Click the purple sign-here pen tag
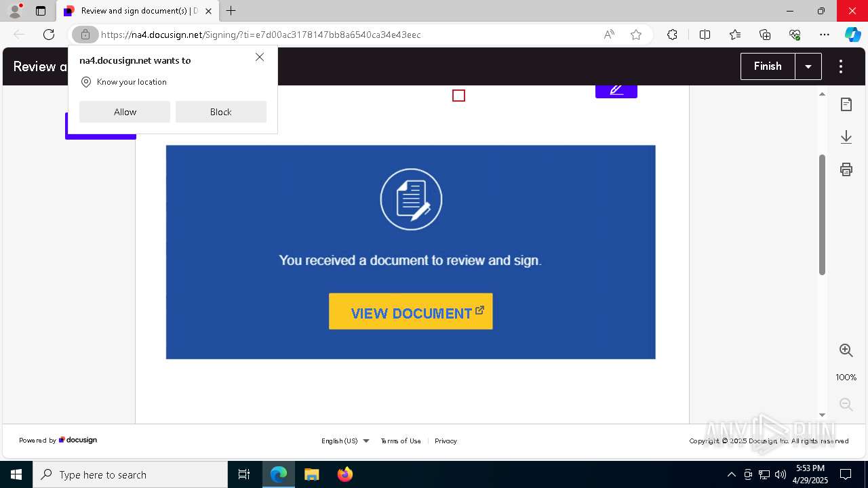This screenshot has height=488, width=868. click(616, 91)
